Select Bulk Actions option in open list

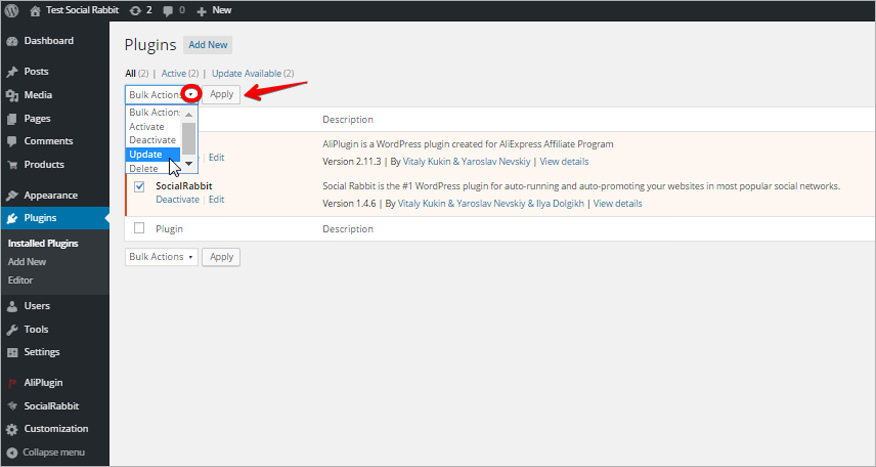(154, 112)
